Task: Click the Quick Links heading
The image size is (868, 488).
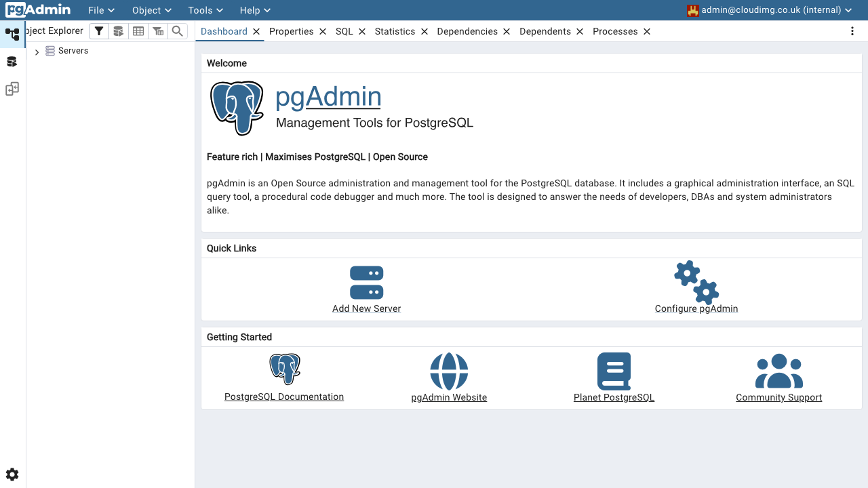Action: pos(231,248)
